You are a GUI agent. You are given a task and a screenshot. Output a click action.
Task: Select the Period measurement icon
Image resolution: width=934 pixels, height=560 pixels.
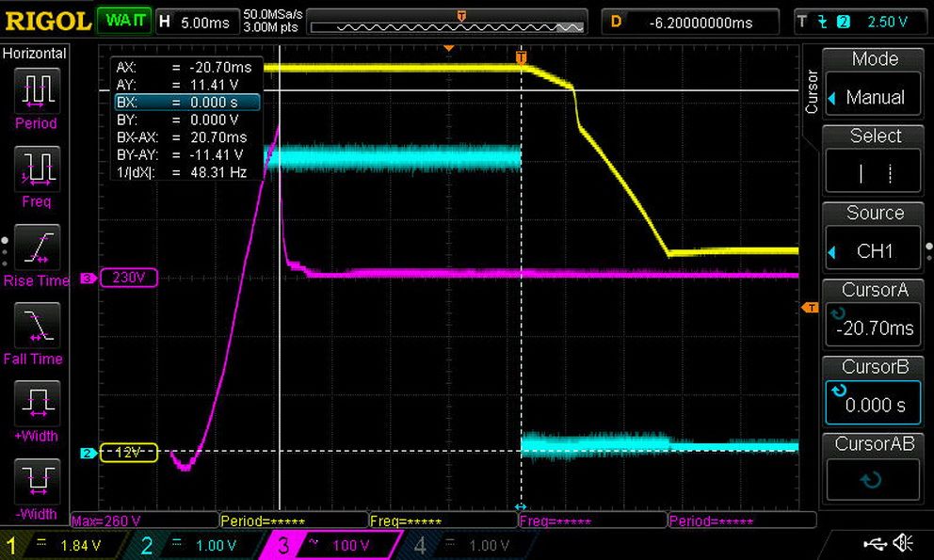click(37, 90)
